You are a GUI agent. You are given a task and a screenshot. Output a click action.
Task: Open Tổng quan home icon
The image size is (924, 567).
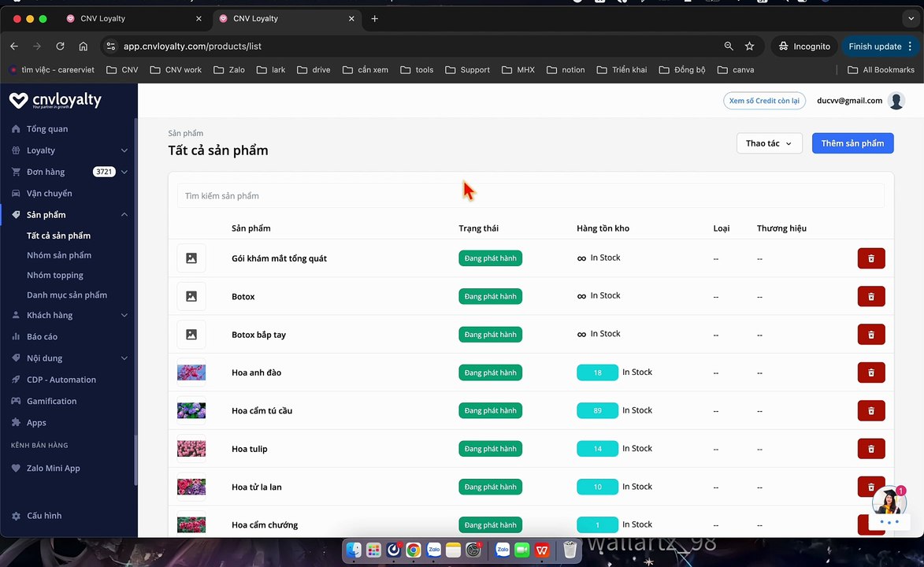click(16, 128)
